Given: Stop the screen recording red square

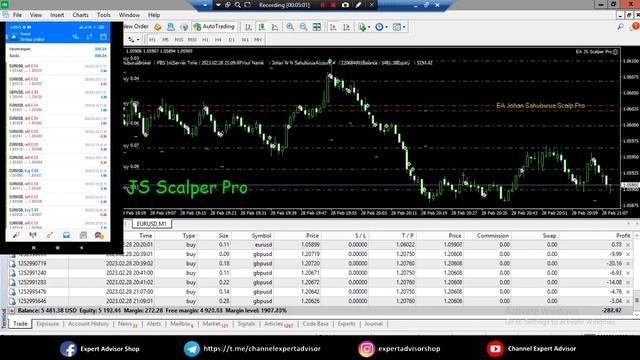Looking at the screenshot, I should (333, 5).
